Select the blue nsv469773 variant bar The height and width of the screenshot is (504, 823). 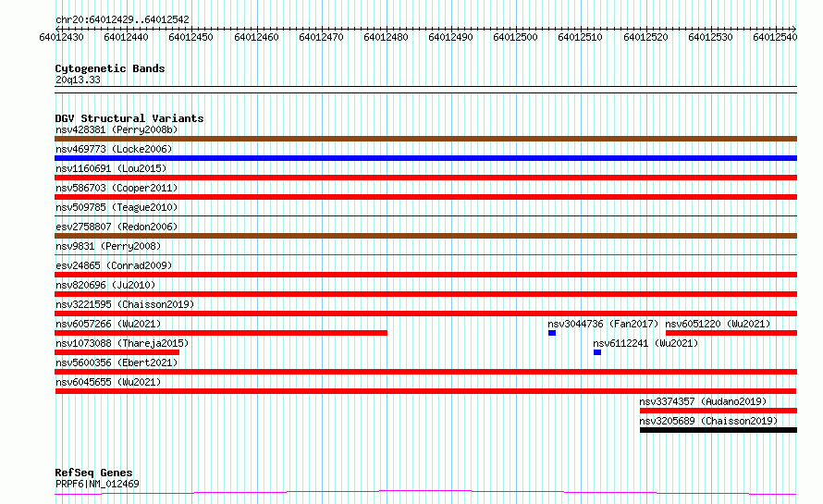425,158
